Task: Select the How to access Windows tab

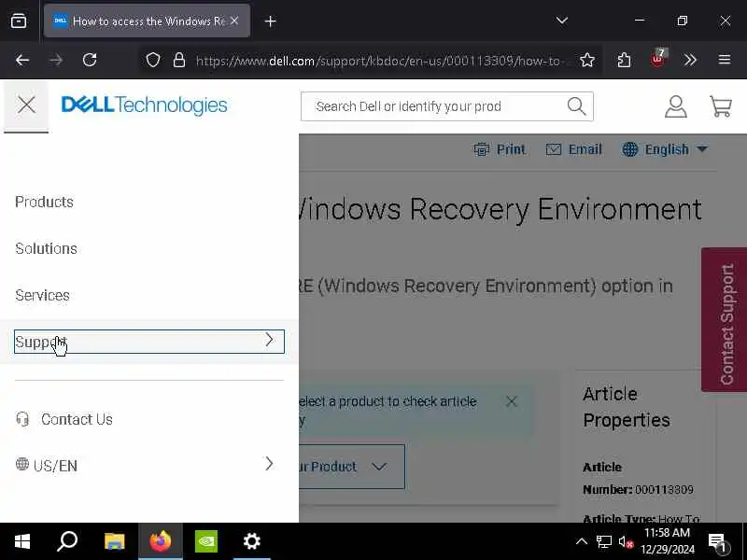Action: (x=147, y=21)
